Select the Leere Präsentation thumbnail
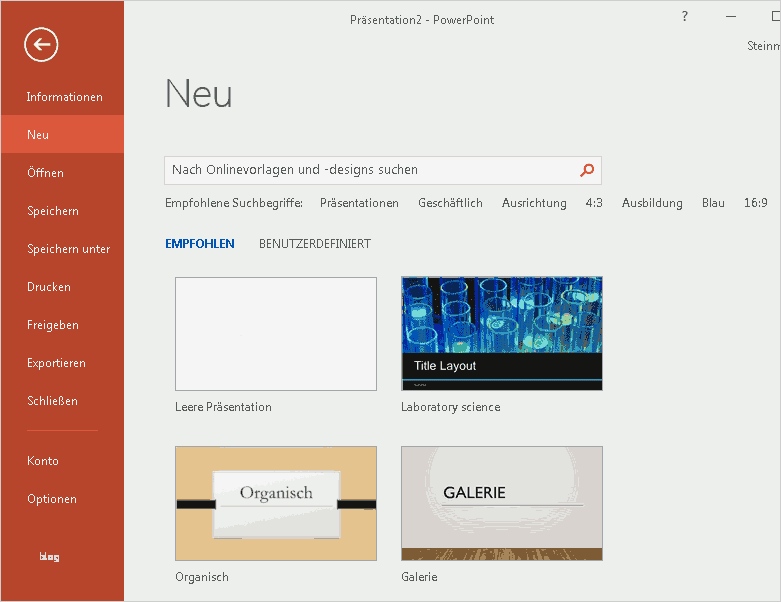The height and width of the screenshot is (602, 781). click(276, 334)
